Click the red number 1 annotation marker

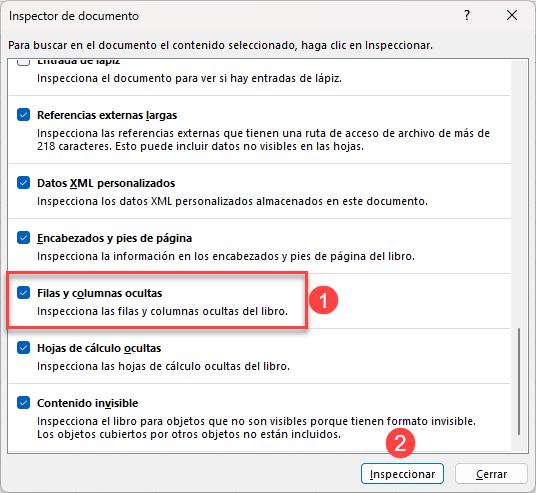pyautogui.click(x=323, y=300)
